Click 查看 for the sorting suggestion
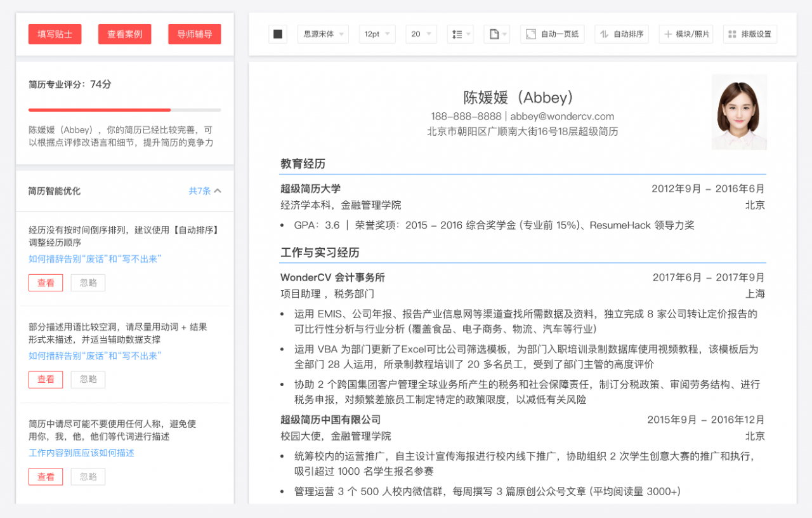The image size is (812, 518). [46, 283]
